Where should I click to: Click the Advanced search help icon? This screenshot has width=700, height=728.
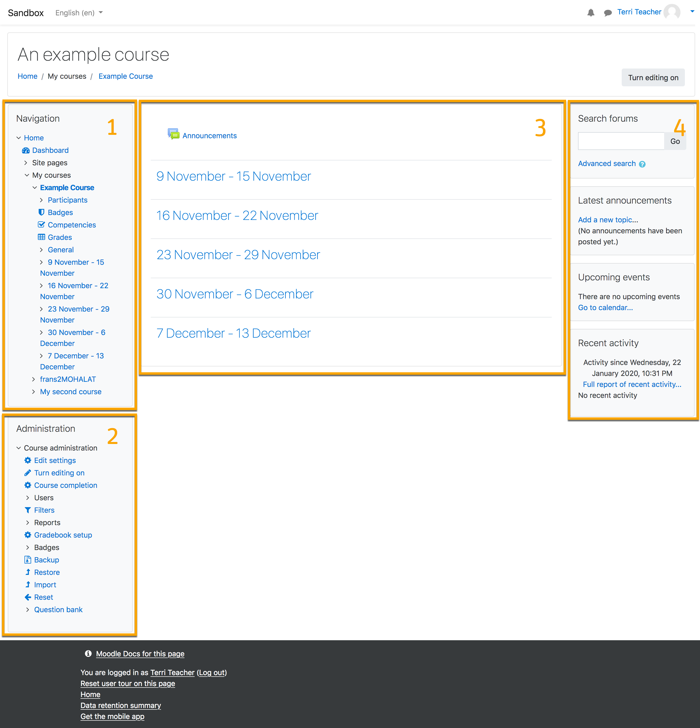642,164
